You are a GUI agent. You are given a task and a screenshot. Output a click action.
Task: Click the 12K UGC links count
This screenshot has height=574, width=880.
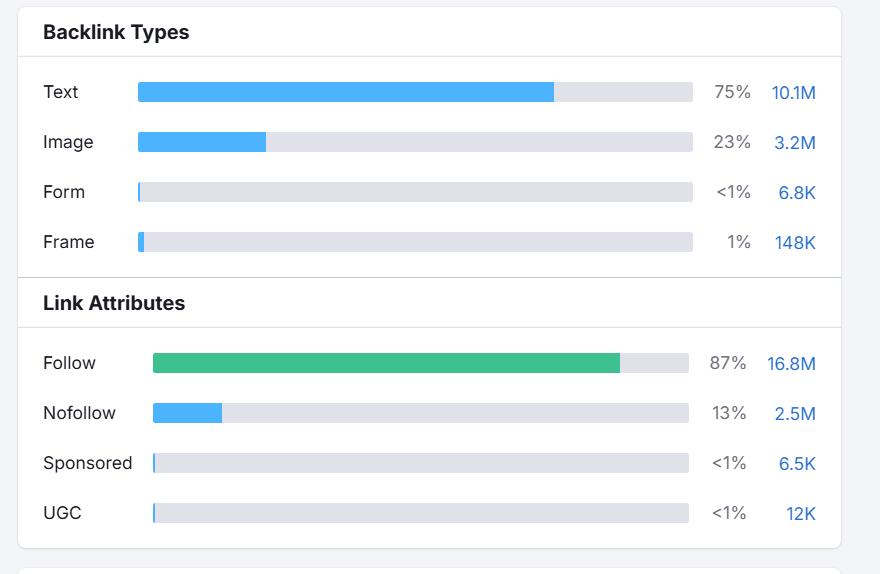[x=800, y=514]
